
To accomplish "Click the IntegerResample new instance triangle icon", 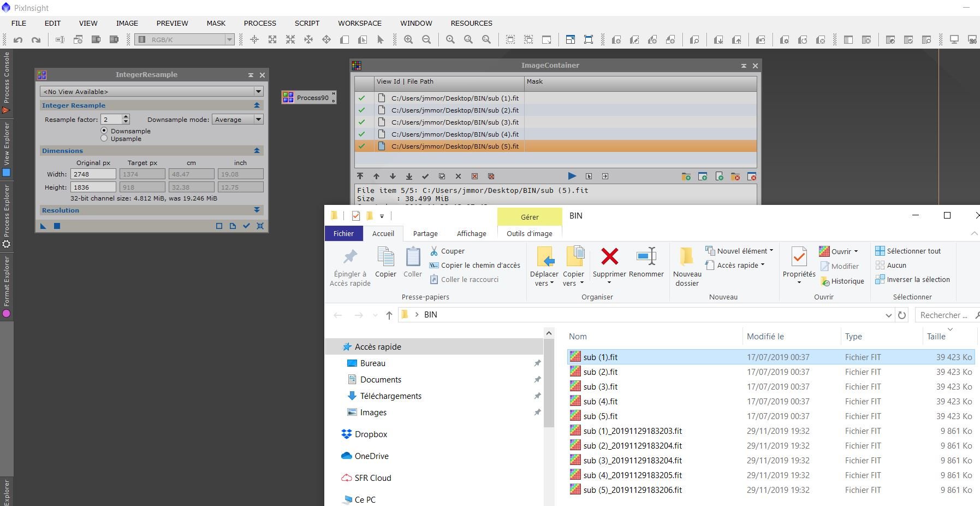I will [44, 226].
